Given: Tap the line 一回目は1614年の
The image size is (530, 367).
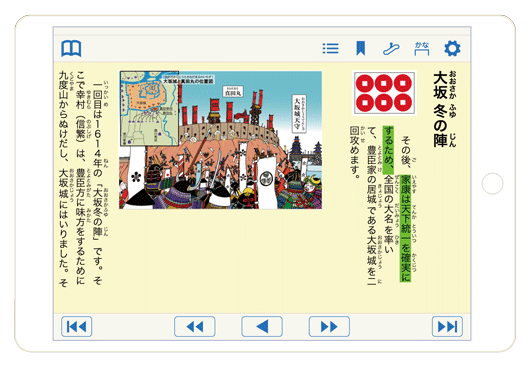Looking at the screenshot, I should coord(98,129).
